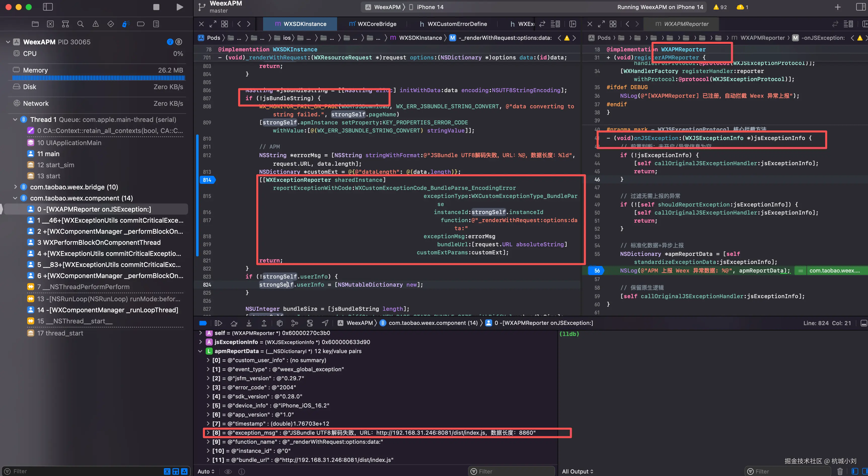The image size is (868, 476).
Task: Open the Memory Graph debugger icon
Action: pos(295,323)
